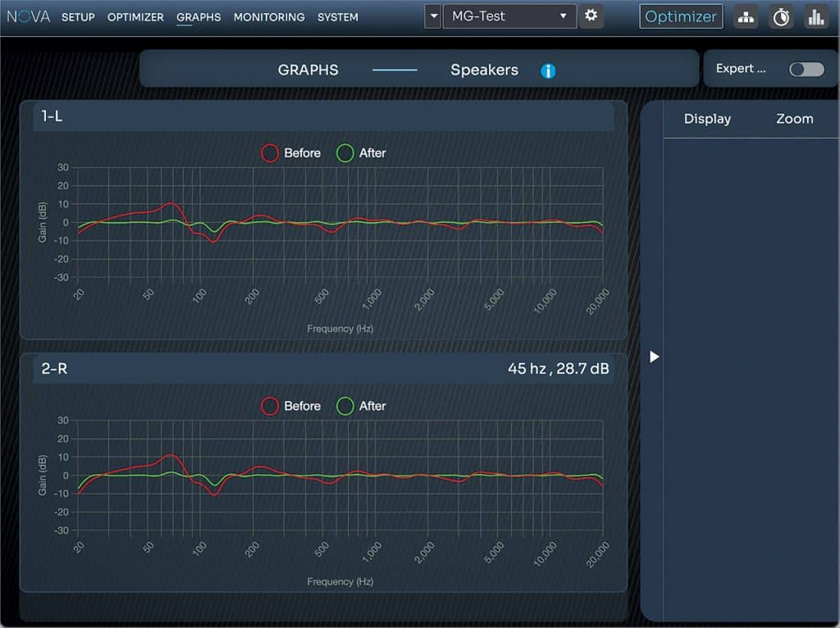The image size is (840, 628).
Task: Click the green After circle in 2-R graph
Action: (x=345, y=407)
